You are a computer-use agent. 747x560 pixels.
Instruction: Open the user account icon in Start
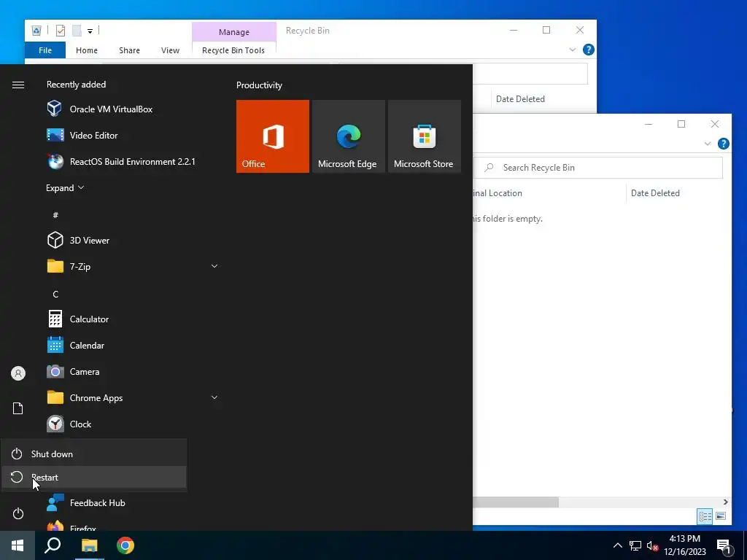[x=18, y=373]
